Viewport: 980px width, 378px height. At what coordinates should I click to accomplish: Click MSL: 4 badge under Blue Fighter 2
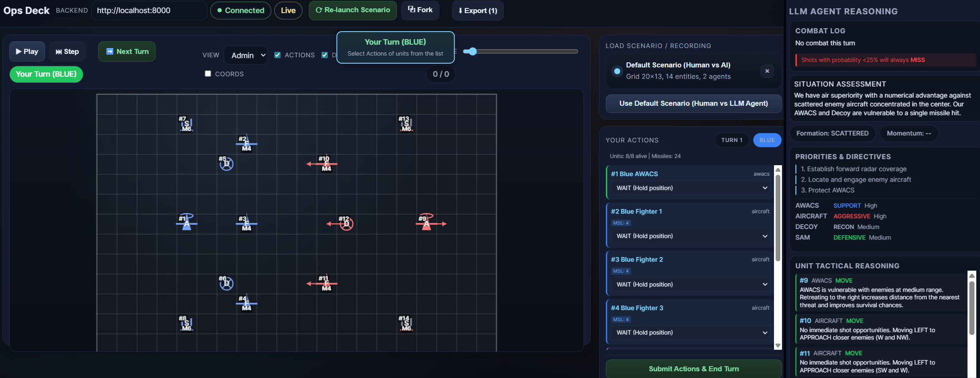click(621, 271)
